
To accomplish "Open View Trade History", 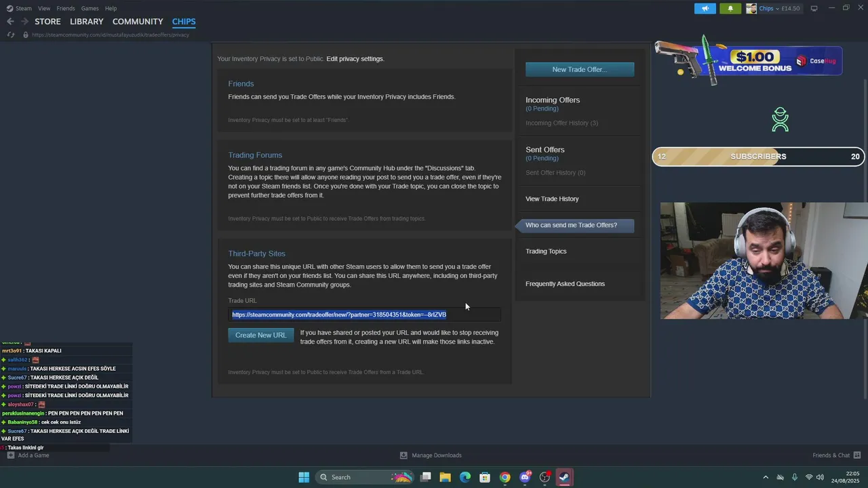I will 552,199.
